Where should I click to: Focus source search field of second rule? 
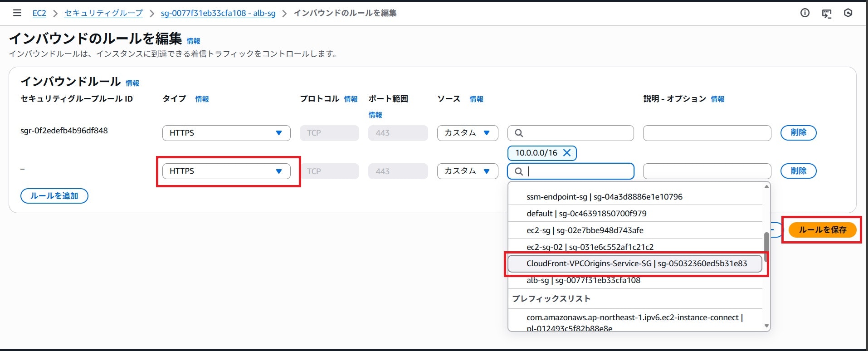coord(571,171)
